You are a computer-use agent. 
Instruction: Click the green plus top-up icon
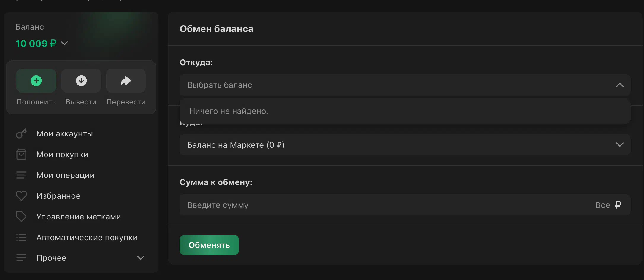click(x=36, y=81)
